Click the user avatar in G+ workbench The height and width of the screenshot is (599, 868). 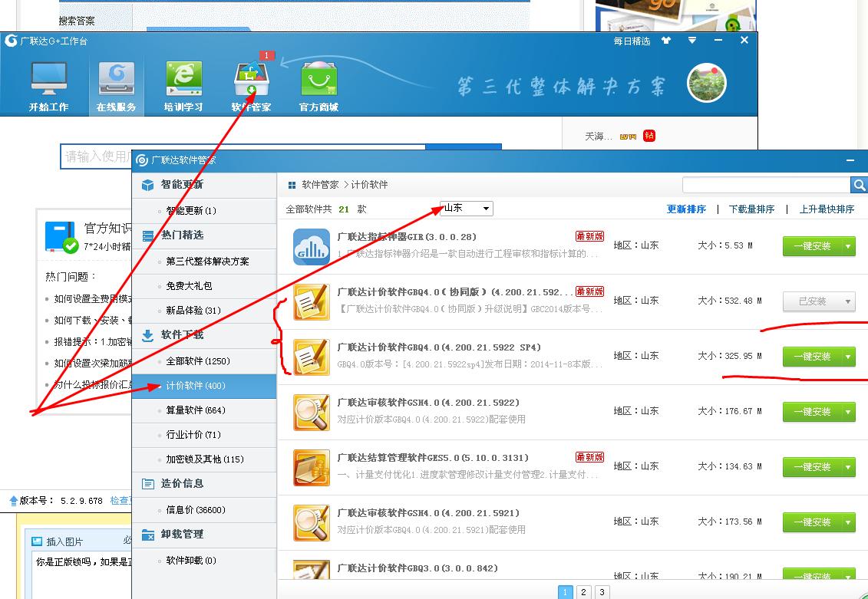click(x=706, y=83)
